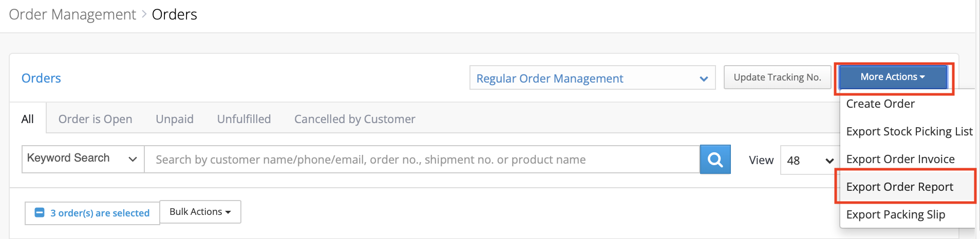This screenshot has width=980, height=239.
Task: Select Export Packing Slip entry
Action: click(896, 214)
